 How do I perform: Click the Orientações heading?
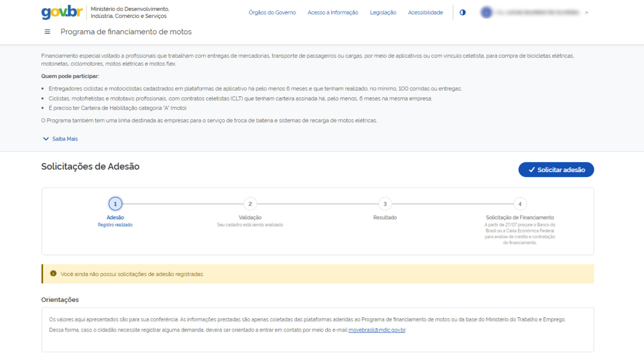(x=60, y=300)
